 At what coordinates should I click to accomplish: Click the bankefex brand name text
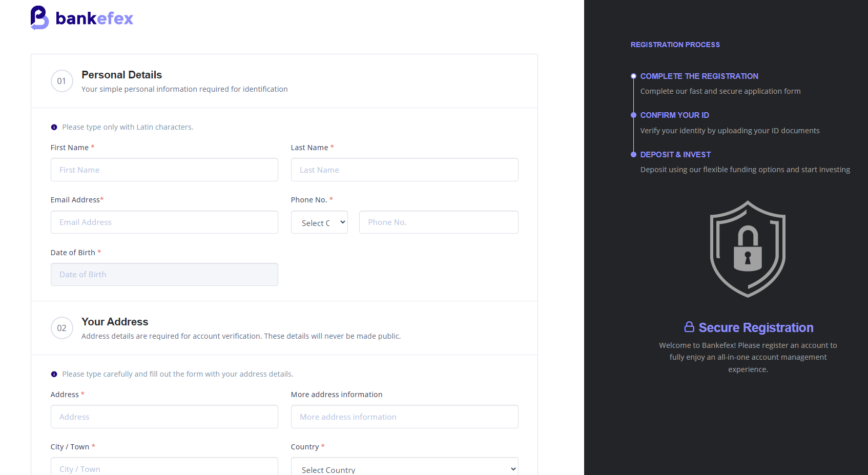(x=94, y=18)
